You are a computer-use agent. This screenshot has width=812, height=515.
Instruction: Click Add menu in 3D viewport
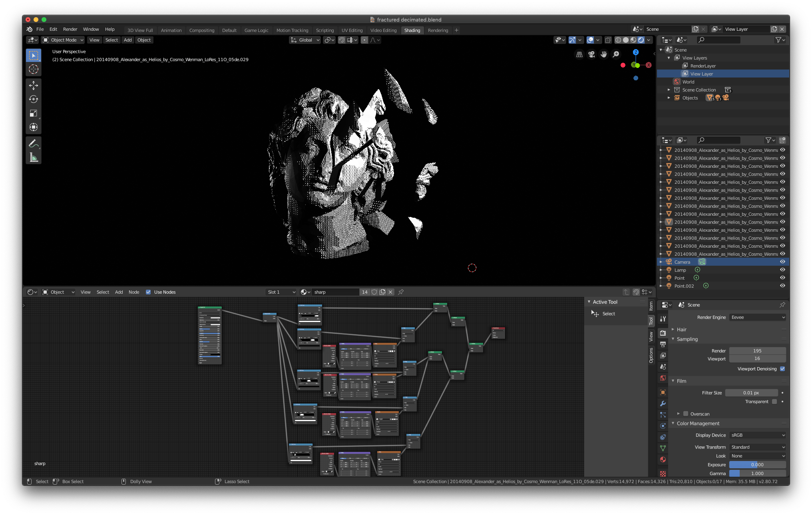127,40
